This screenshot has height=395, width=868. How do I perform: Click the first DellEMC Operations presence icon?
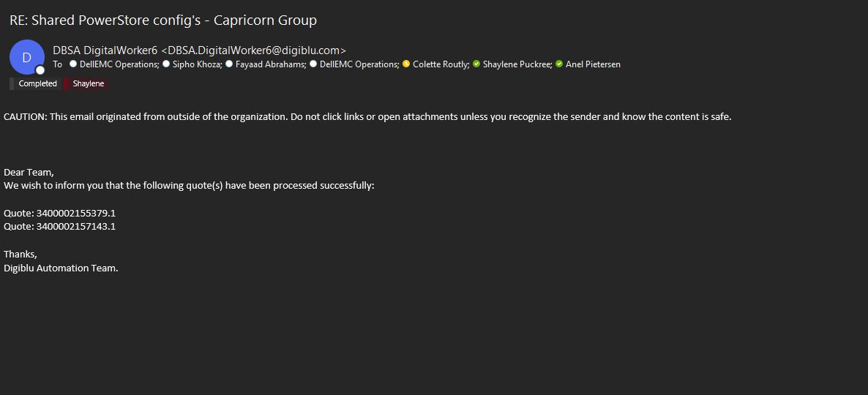(x=73, y=64)
